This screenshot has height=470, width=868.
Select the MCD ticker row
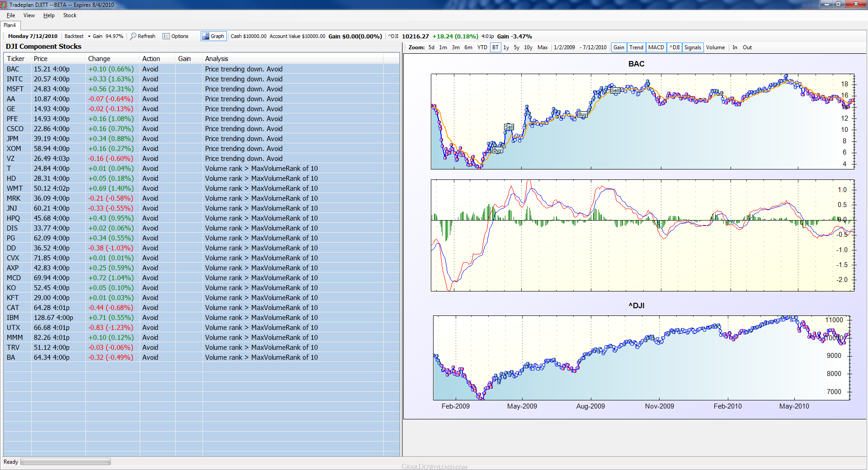pos(202,278)
